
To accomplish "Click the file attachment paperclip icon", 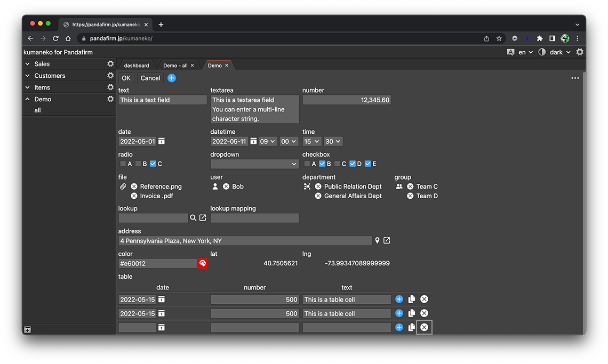I will [x=123, y=187].
